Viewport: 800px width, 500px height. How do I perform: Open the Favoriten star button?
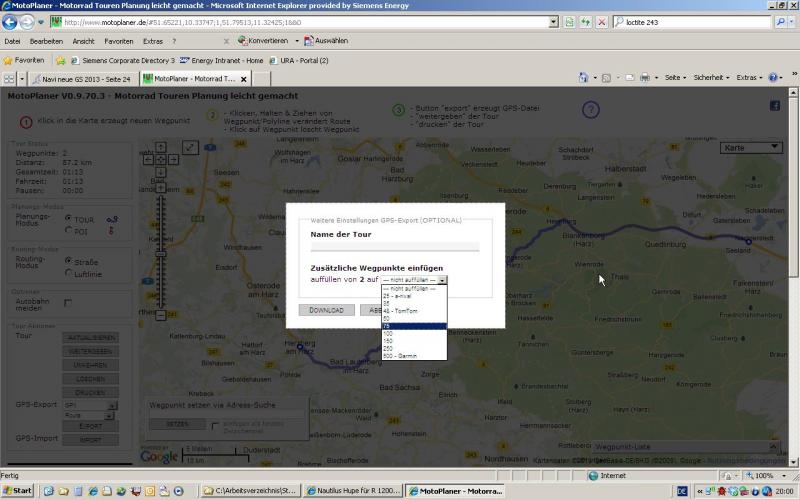tap(24, 60)
